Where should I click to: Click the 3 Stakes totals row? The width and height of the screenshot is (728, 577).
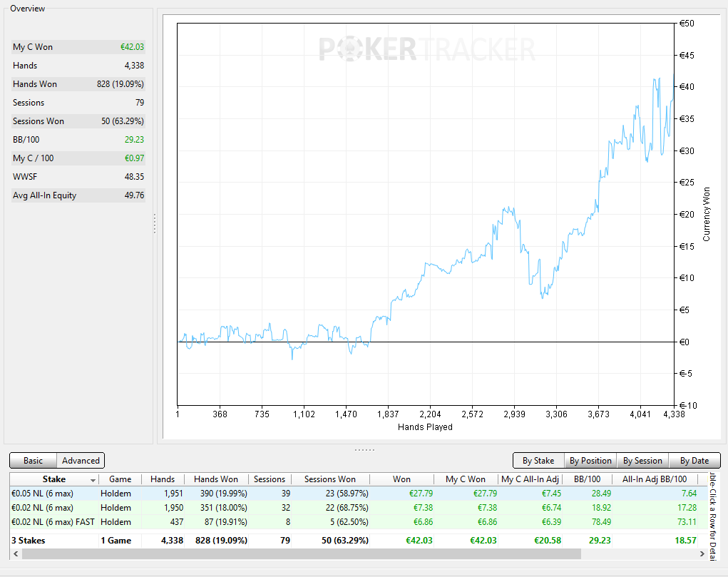[357, 541]
